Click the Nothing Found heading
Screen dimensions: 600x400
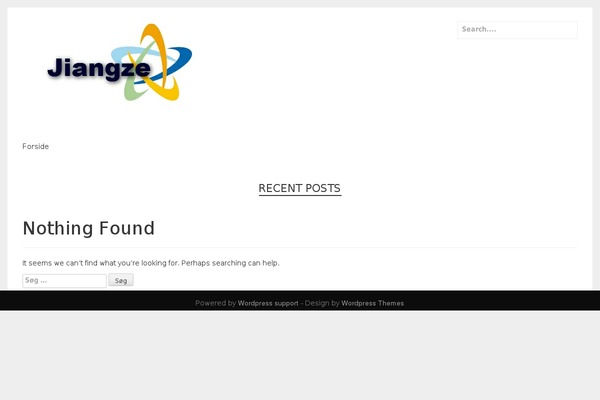(x=89, y=228)
